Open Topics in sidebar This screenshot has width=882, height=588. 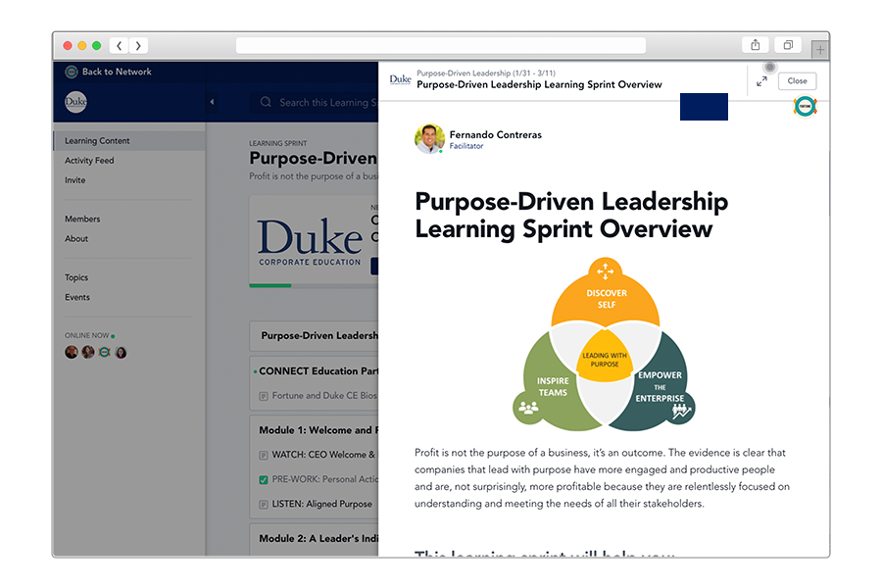pyautogui.click(x=76, y=277)
